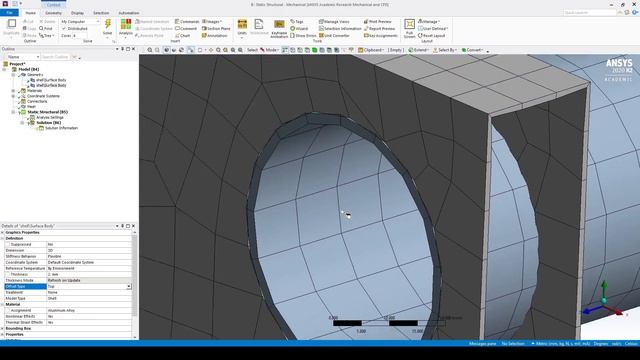
Task: Switch to the Geometry ribbon tab
Action: [x=53, y=13]
